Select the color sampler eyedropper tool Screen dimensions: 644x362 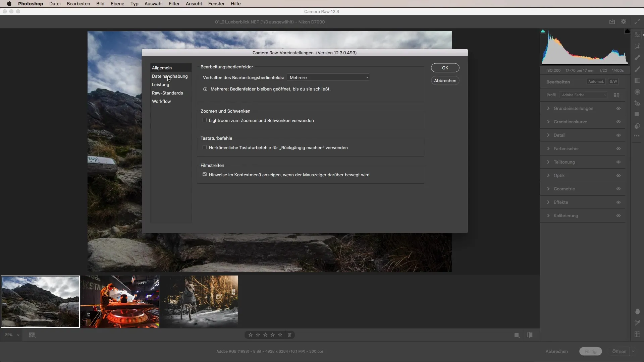(637, 323)
